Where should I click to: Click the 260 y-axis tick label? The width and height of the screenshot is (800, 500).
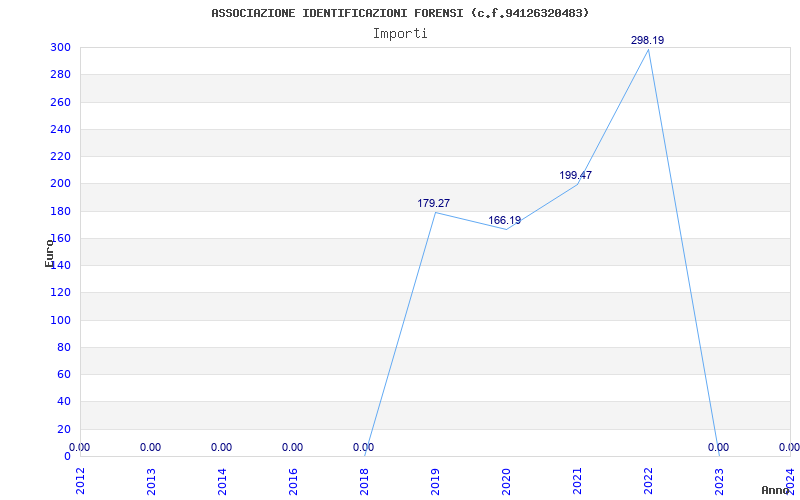click(60, 102)
